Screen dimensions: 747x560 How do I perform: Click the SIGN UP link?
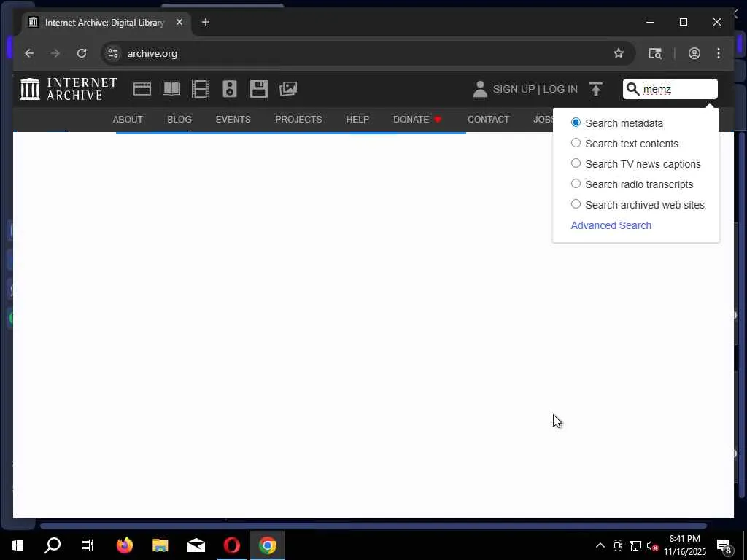click(x=514, y=89)
